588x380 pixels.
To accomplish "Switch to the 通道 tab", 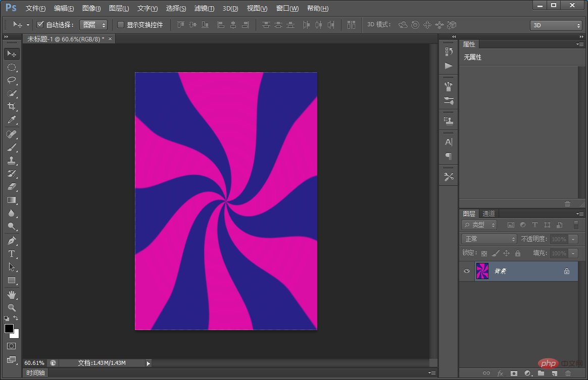I will [x=488, y=213].
